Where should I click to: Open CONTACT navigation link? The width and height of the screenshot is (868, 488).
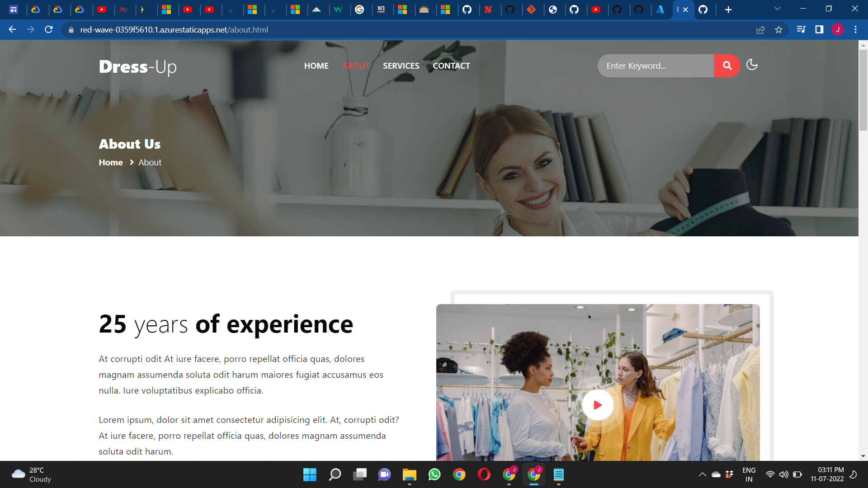tap(451, 66)
